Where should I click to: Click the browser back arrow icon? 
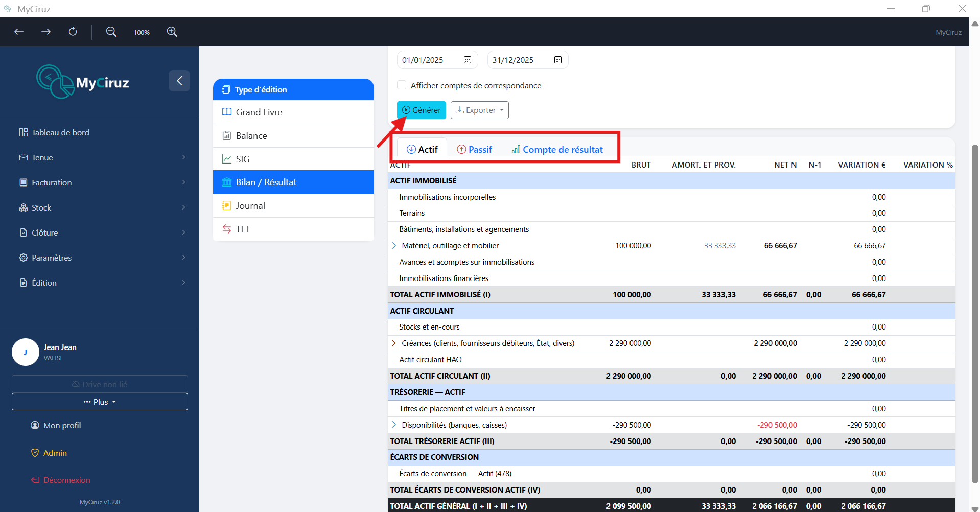(19, 32)
